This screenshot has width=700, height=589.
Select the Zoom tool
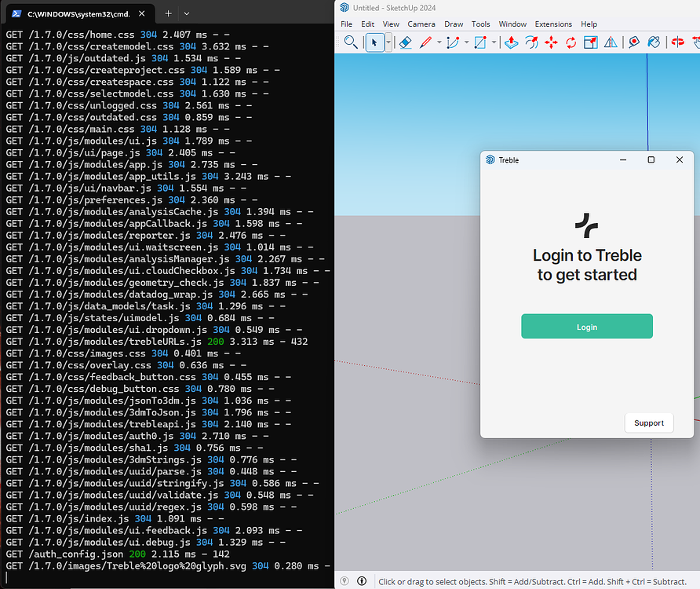351,42
